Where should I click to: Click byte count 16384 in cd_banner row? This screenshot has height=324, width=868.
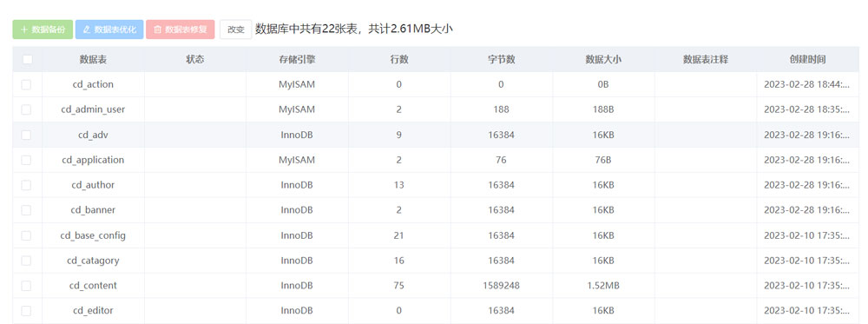point(501,210)
